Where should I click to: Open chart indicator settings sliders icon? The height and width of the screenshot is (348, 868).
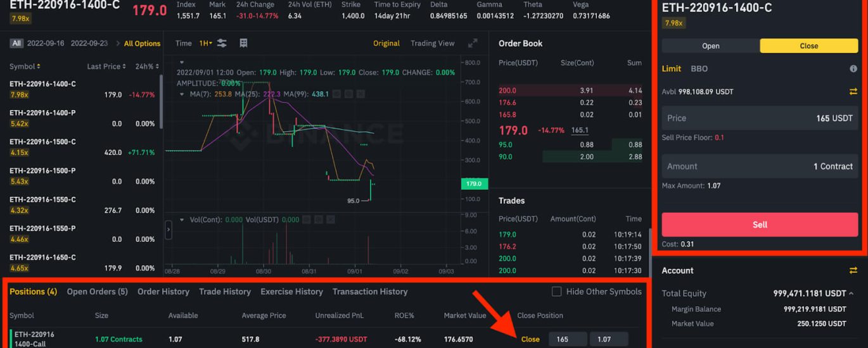coord(222,43)
